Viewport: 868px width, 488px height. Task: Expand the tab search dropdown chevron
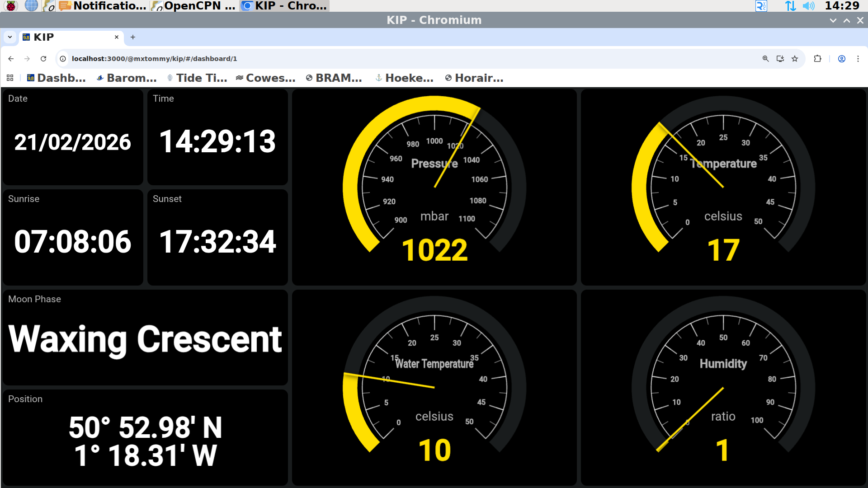[x=10, y=37]
